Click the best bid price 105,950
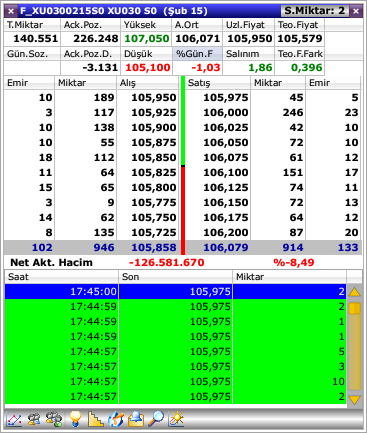The image size is (367, 433). click(154, 97)
